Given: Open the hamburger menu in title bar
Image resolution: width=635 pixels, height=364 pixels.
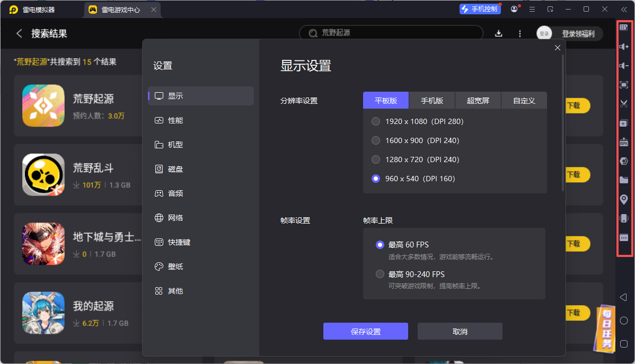Looking at the screenshot, I should pyautogui.click(x=532, y=9).
